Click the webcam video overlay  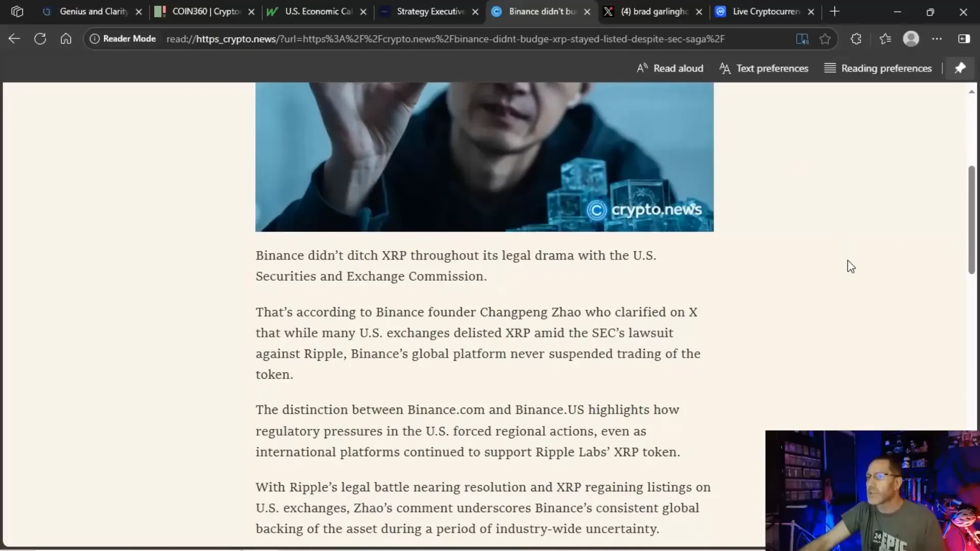click(x=872, y=490)
